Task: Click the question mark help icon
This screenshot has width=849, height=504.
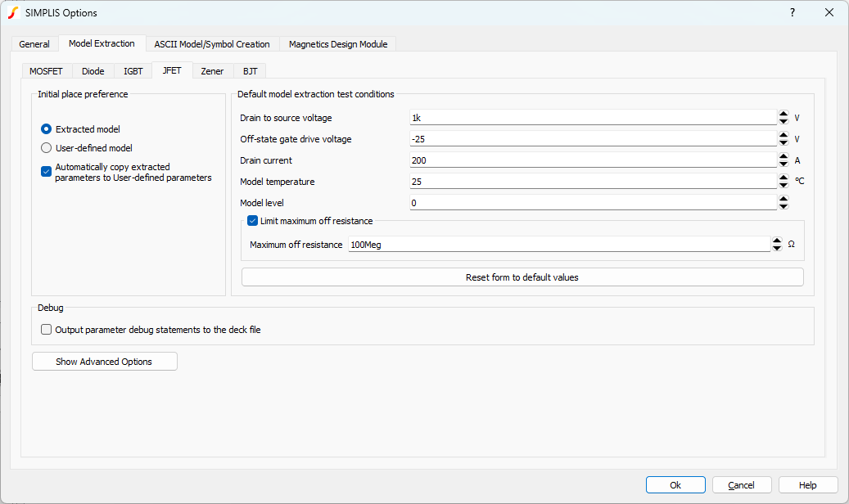Action: pos(792,12)
